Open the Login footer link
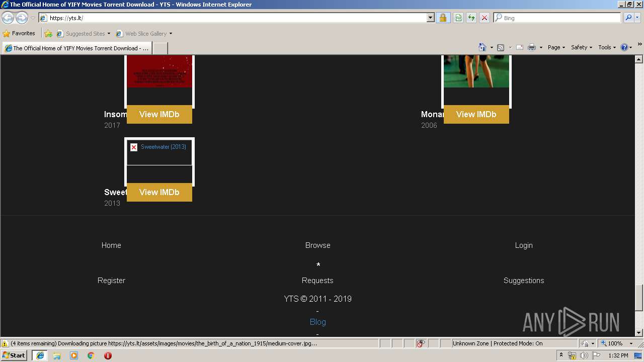The height and width of the screenshot is (362, 644). [524, 245]
